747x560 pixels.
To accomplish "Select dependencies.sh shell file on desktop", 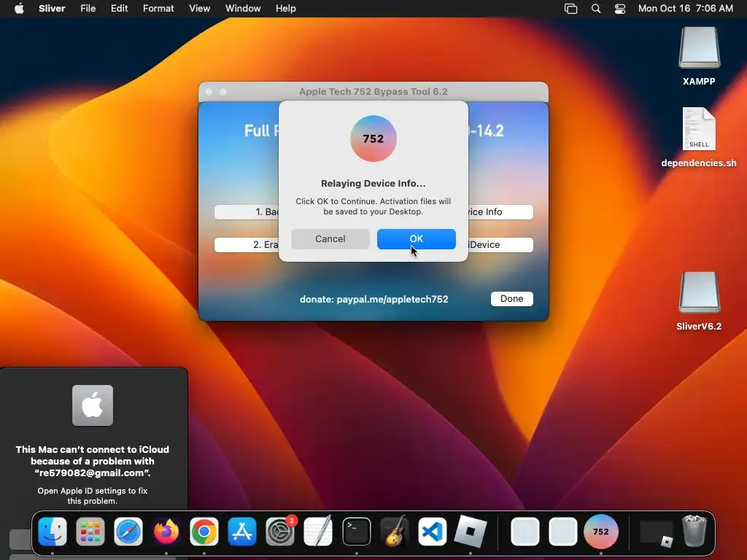I will (x=699, y=137).
